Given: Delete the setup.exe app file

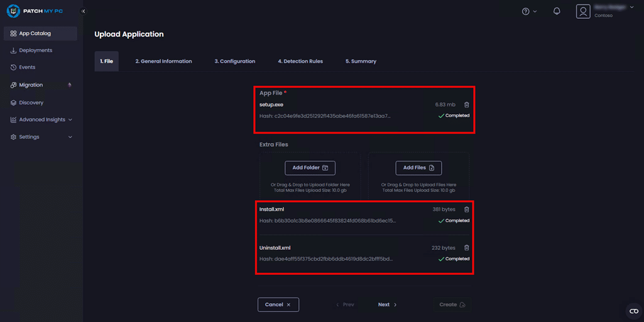Looking at the screenshot, I should (x=466, y=105).
